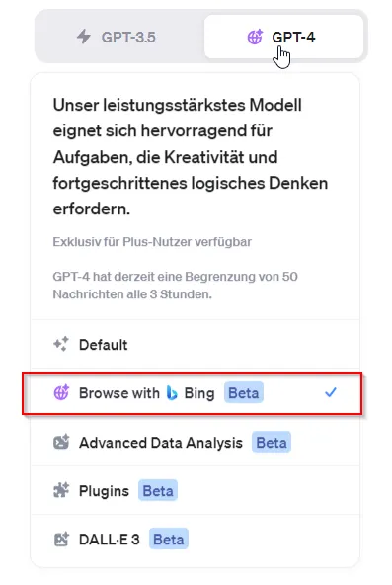Click the Beta badge next to Plugins
Viewport: 392px width, 585px height.
pos(158,490)
